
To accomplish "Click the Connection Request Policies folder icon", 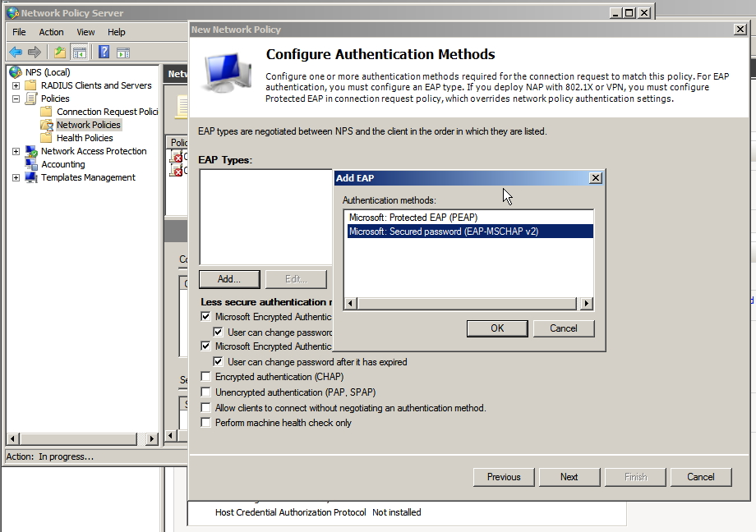I will coord(46,112).
